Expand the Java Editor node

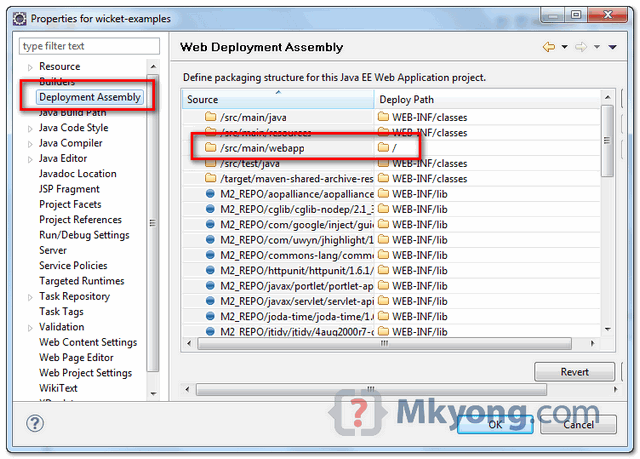pyautogui.click(x=30, y=159)
